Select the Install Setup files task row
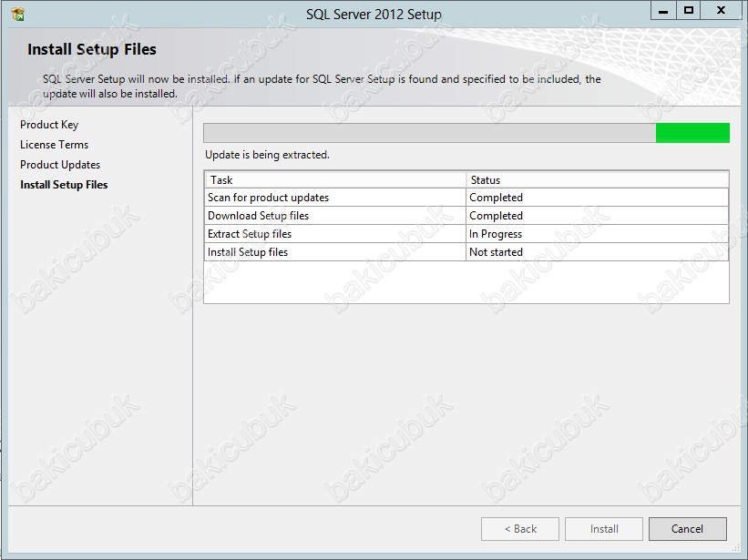The image size is (748, 560). tap(466, 252)
